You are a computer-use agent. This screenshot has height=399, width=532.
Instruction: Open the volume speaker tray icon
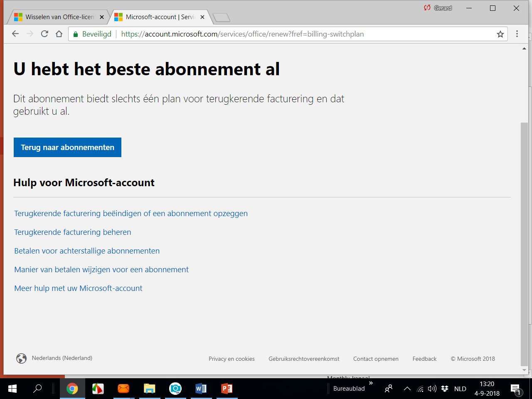coord(432,389)
